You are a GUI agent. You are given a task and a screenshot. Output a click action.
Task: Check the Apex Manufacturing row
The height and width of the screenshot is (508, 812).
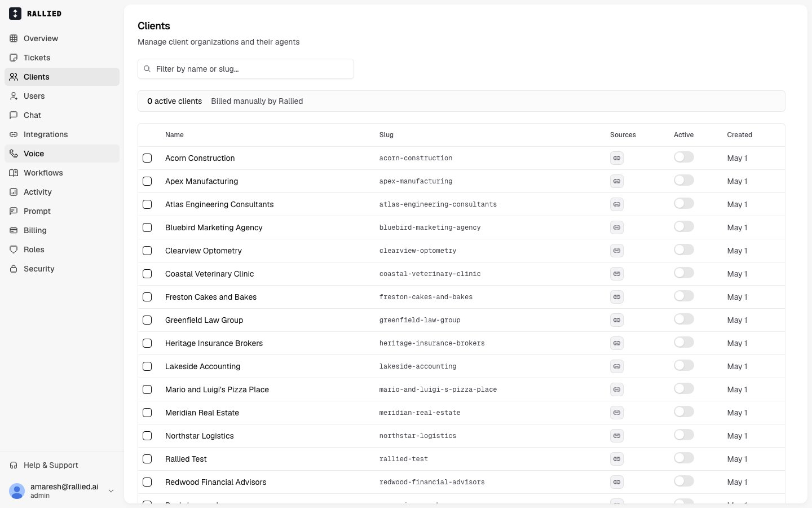147,181
